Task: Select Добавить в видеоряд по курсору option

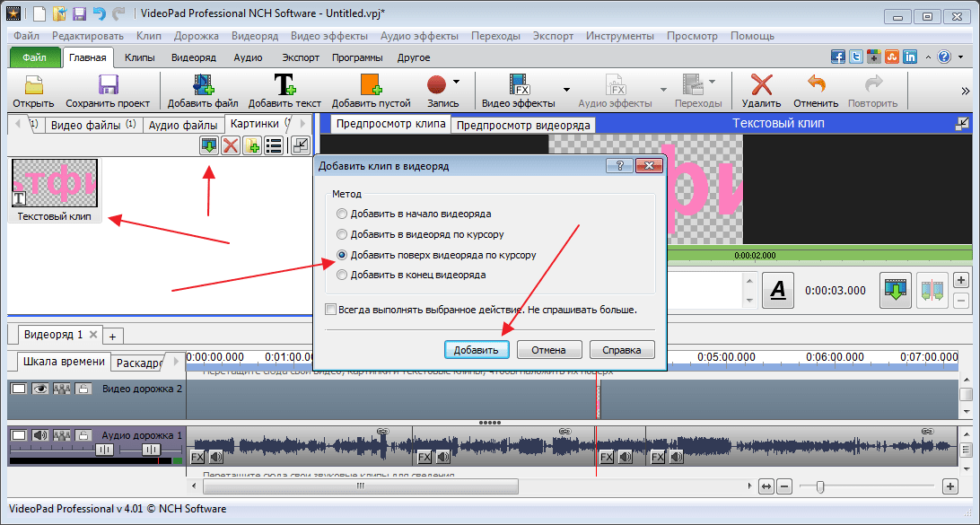Action: pos(420,234)
